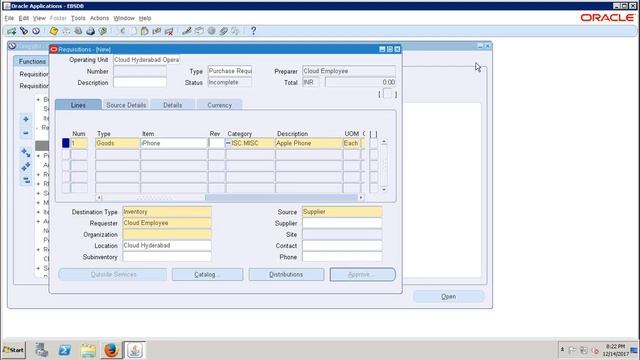
Task: Click the Distributions button
Action: [286, 274]
